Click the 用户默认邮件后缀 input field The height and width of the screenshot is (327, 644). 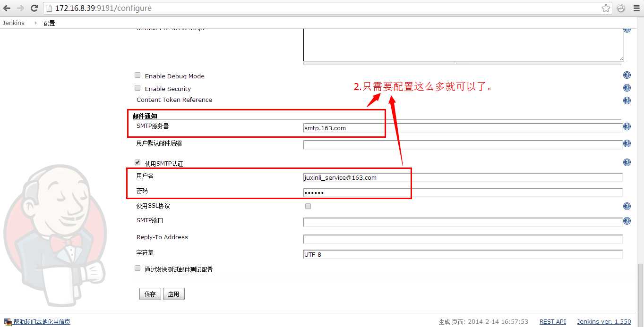(463, 145)
